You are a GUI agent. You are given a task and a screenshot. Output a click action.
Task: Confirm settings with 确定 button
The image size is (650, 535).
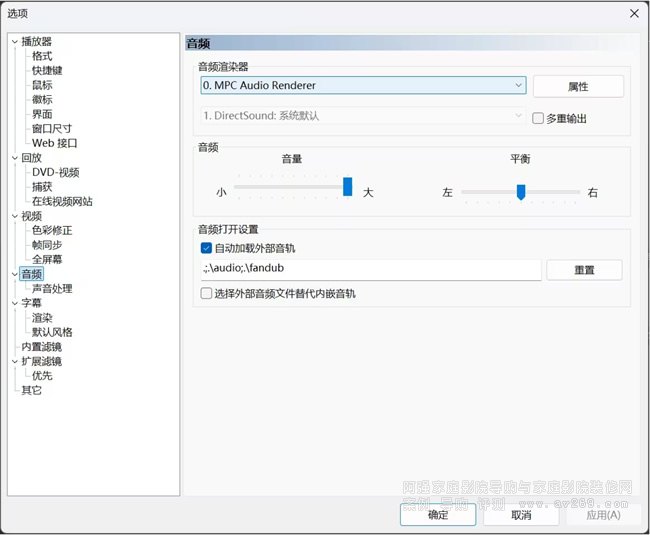pyautogui.click(x=438, y=515)
